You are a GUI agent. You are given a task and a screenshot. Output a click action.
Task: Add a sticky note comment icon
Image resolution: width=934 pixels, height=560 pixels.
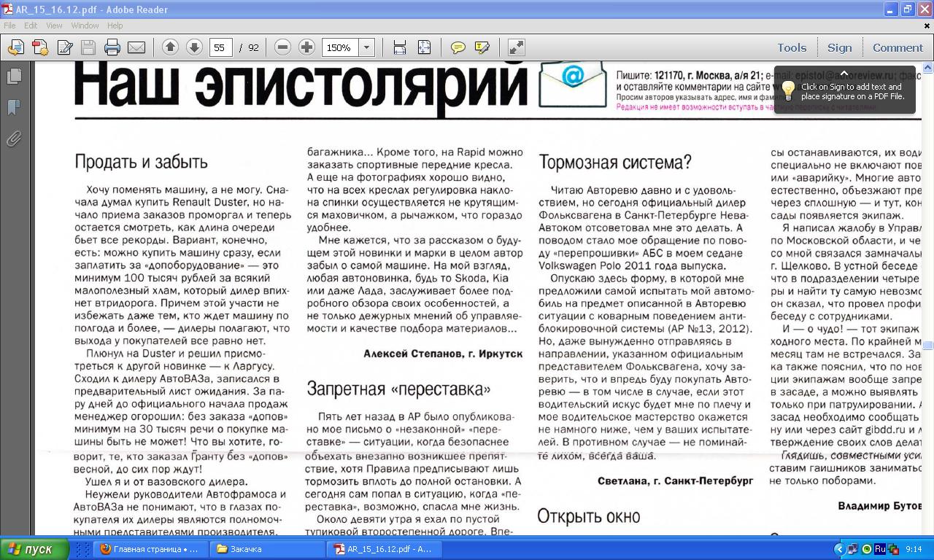click(458, 47)
